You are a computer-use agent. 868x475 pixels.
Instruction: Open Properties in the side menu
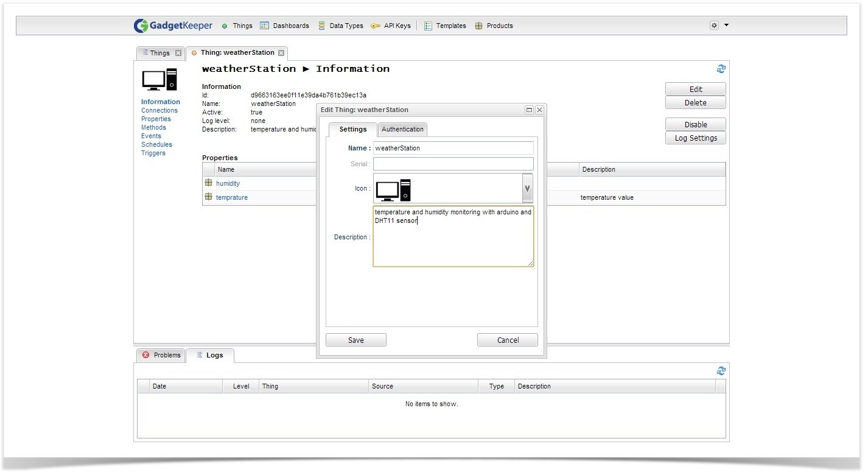(x=156, y=119)
